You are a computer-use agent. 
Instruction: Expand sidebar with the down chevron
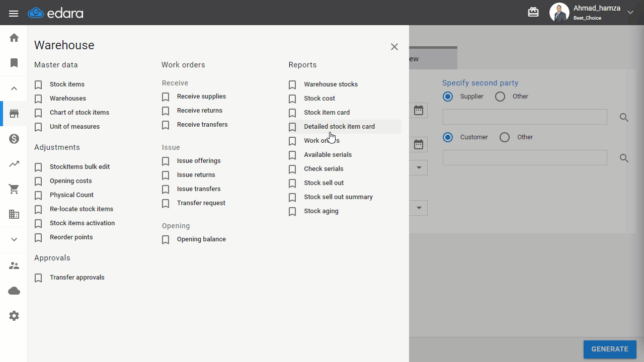point(14,240)
